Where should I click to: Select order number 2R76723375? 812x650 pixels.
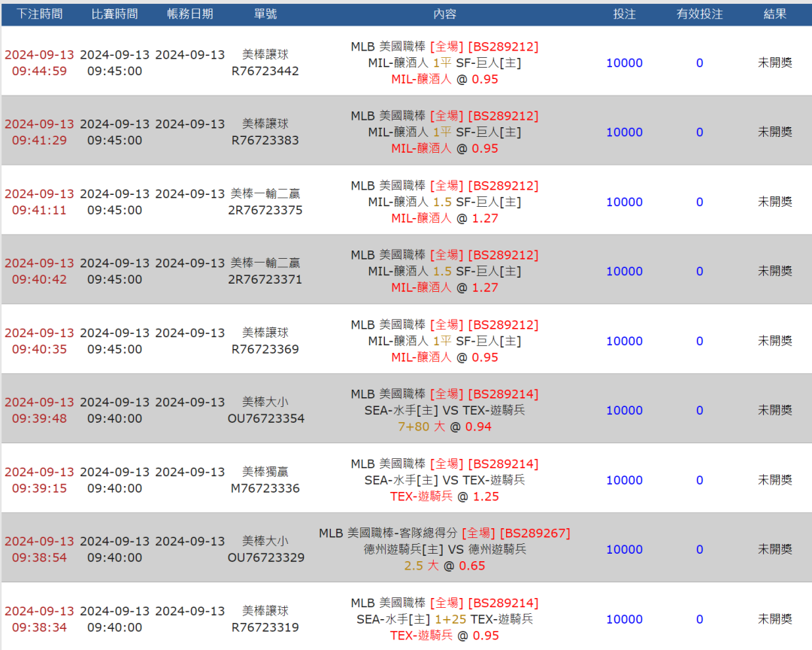[265, 211]
